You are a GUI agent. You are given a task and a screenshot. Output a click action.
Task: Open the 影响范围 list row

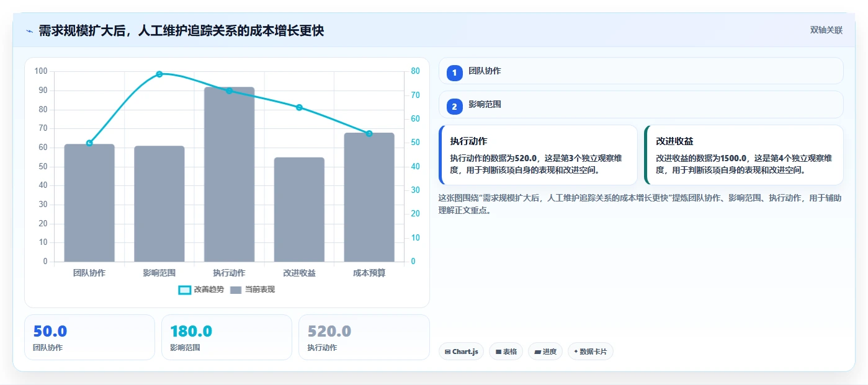641,105
